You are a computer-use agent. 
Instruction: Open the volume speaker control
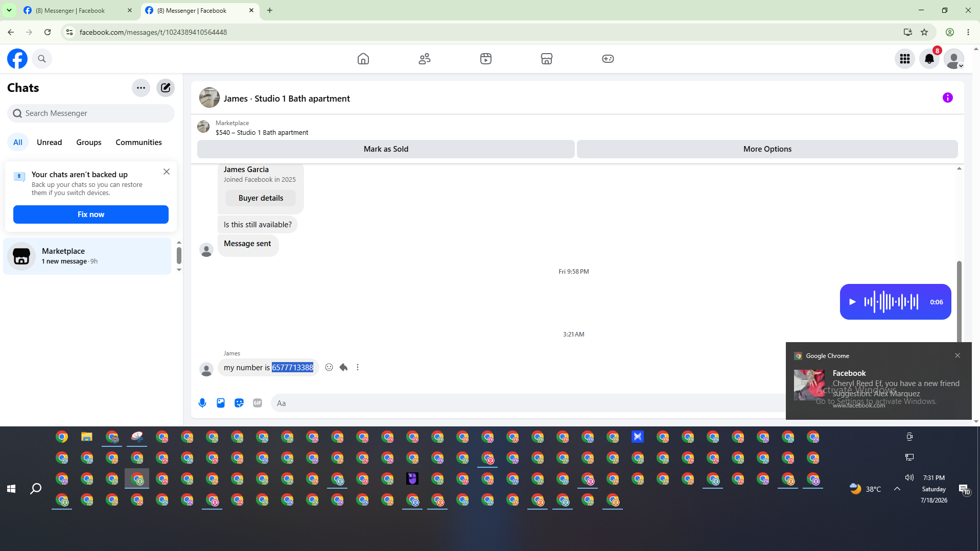coord(909,477)
